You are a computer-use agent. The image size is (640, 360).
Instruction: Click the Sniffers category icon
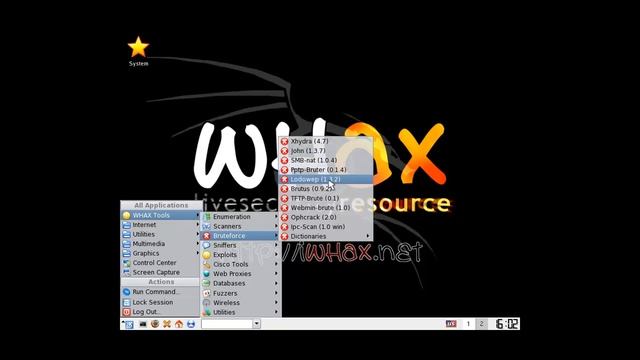(207, 245)
